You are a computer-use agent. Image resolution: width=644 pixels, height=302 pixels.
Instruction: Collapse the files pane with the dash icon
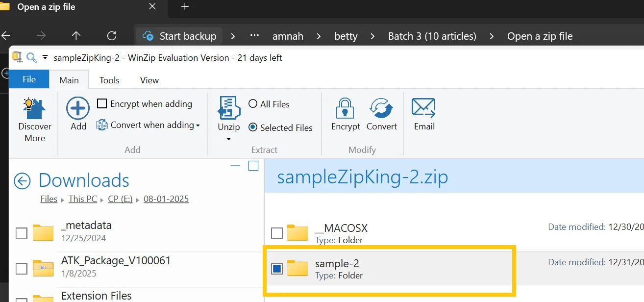click(235, 166)
